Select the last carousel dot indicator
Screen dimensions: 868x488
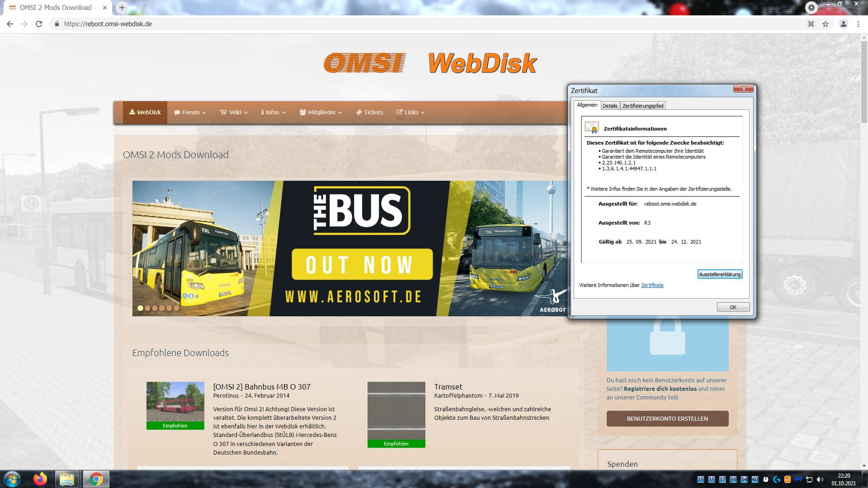click(176, 308)
